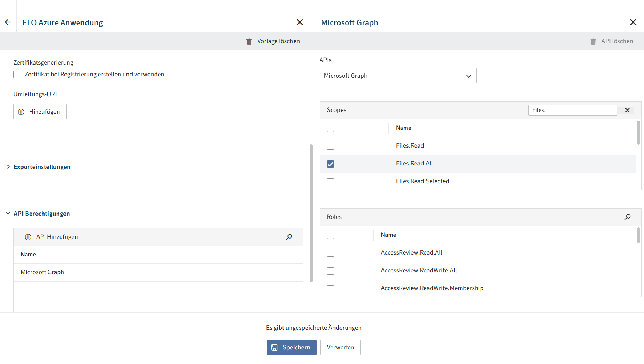Click the plus icon in Hinzufügen button
The width and height of the screenshot is (644, 364).
(21, 112)
